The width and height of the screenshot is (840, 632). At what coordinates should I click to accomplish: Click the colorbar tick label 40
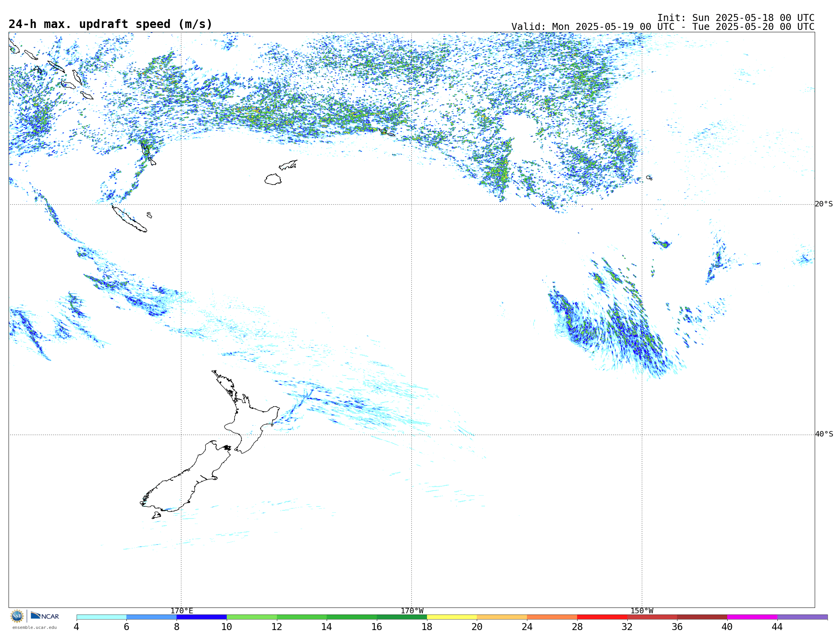(x=727, y=627)
